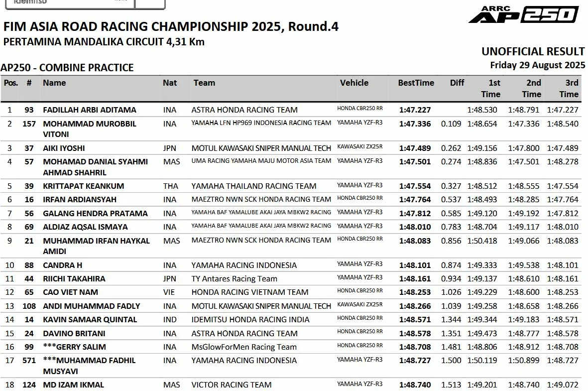Select rider name FADILLAH ARBI ADITAMA
Viewport: 588px width, 391px height.
coord(90,110)
